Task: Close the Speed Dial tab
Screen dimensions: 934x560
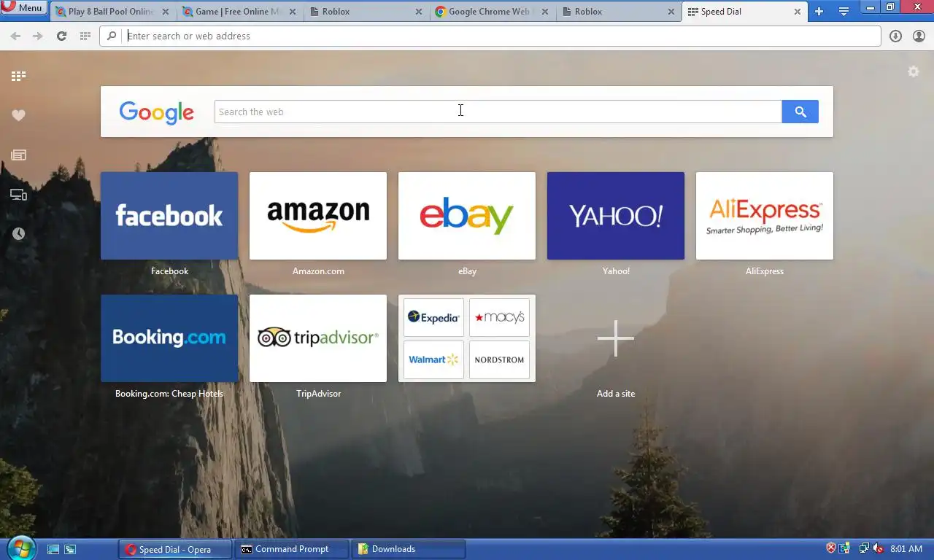Action: tap(797, 12)
